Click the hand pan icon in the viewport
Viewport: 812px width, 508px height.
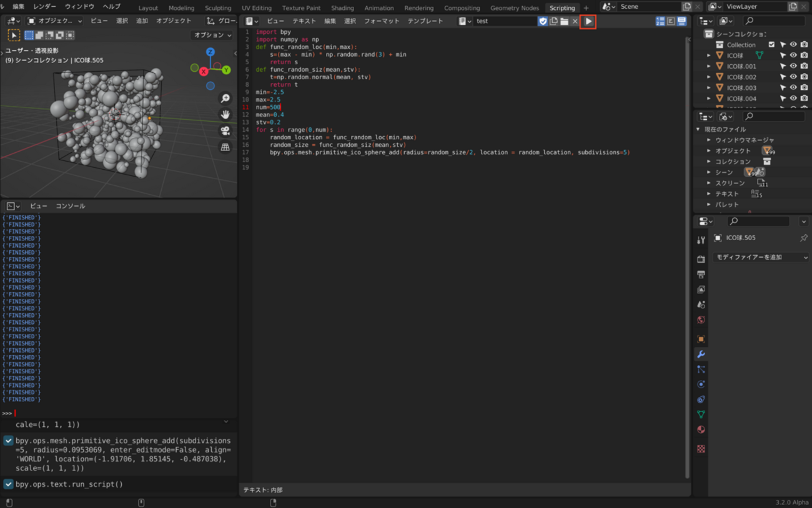click(225, 115)
